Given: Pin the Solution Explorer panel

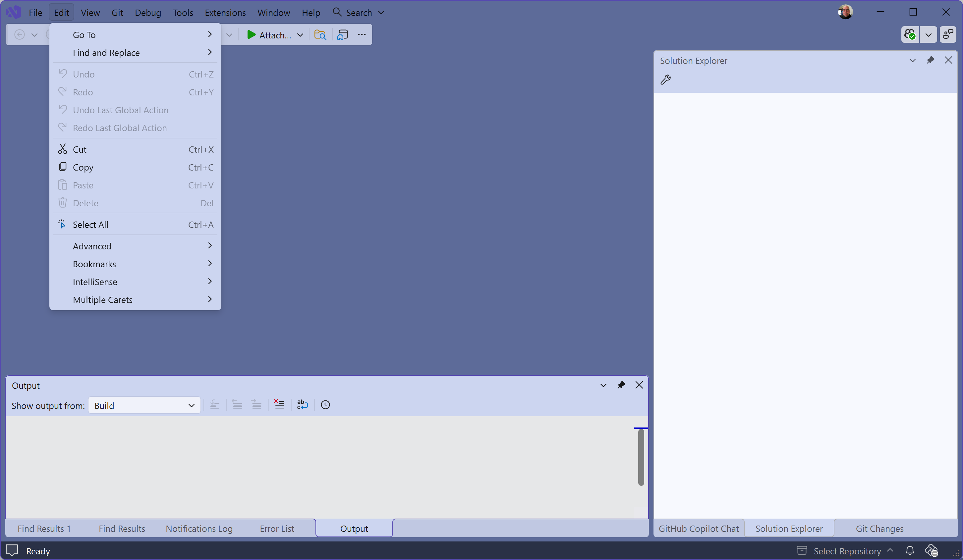Looking at the screenshot, I should [931, 60].
